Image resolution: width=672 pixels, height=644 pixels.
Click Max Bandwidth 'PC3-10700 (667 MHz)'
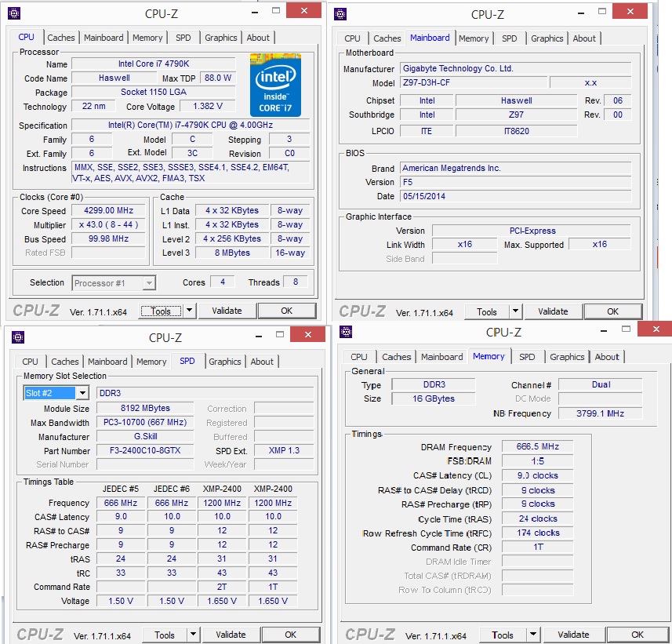tap(145, 422)
